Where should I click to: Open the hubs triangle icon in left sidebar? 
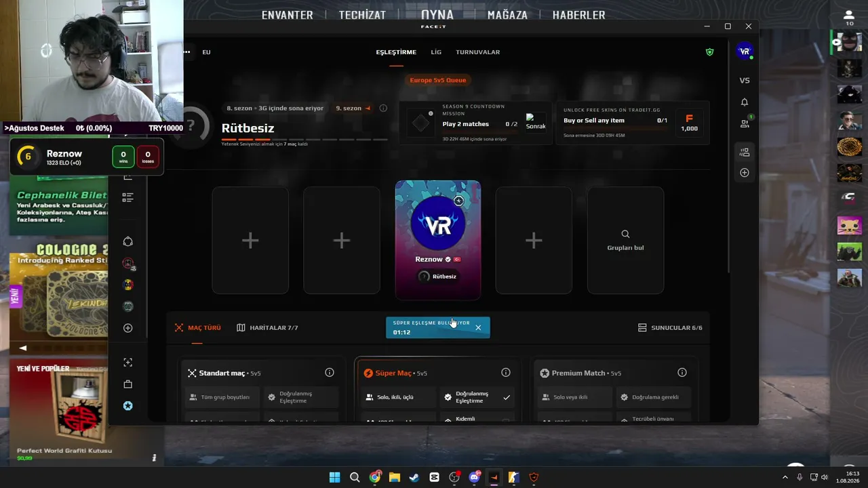127,242
